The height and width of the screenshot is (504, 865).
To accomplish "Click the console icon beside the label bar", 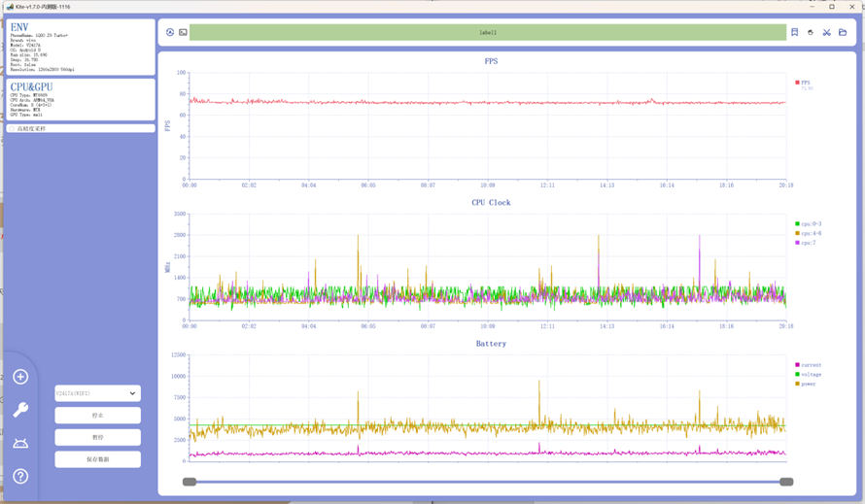I will (x=183, y=33).
